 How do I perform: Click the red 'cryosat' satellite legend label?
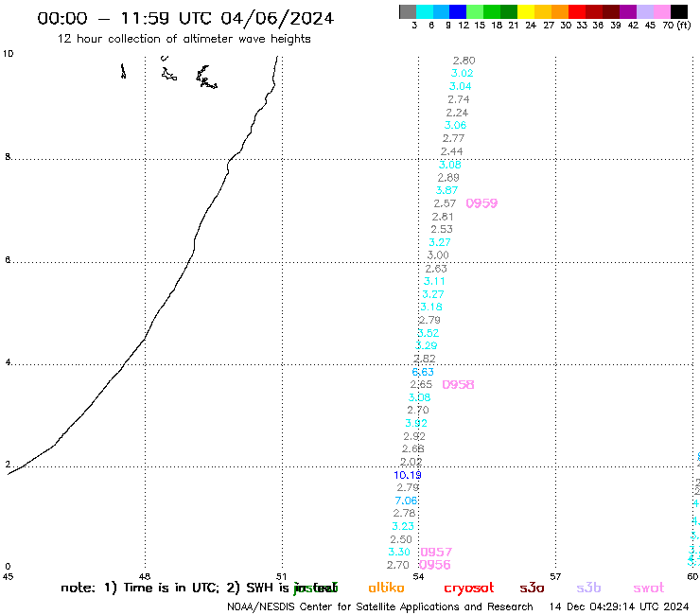tap(469, 588)
